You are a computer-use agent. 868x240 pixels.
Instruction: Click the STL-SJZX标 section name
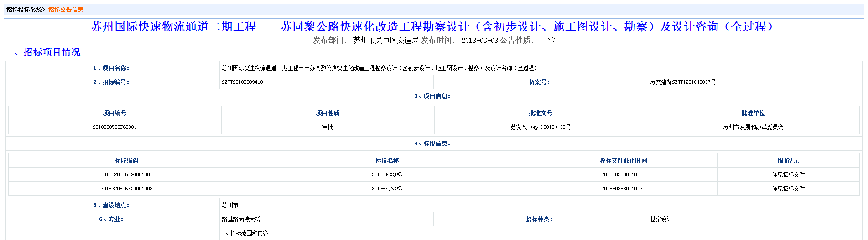[x=387, y=189]
